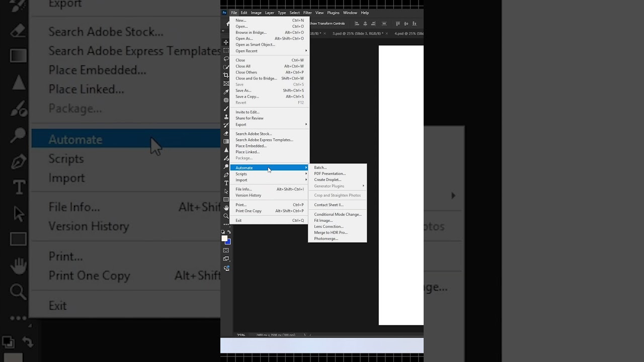644x362 pixels.
Task: Click align left edges icon
Action: [357, 24]
